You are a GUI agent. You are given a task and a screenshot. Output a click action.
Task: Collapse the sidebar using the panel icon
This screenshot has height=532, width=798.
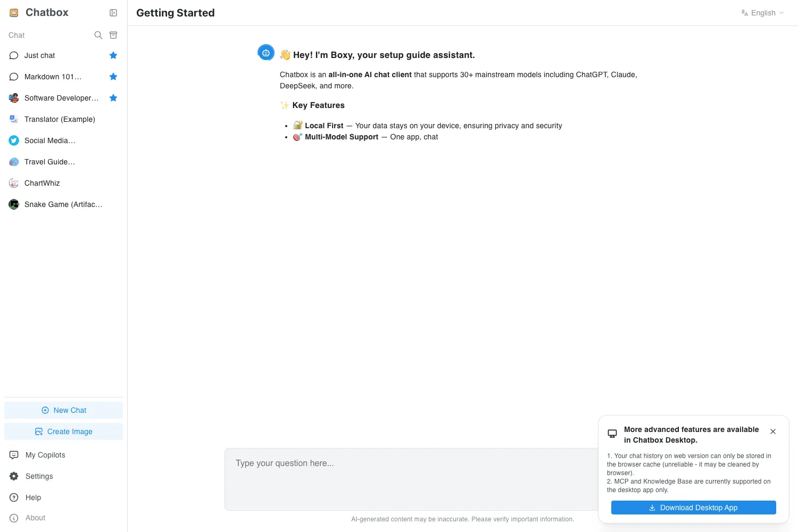[113, 13]
